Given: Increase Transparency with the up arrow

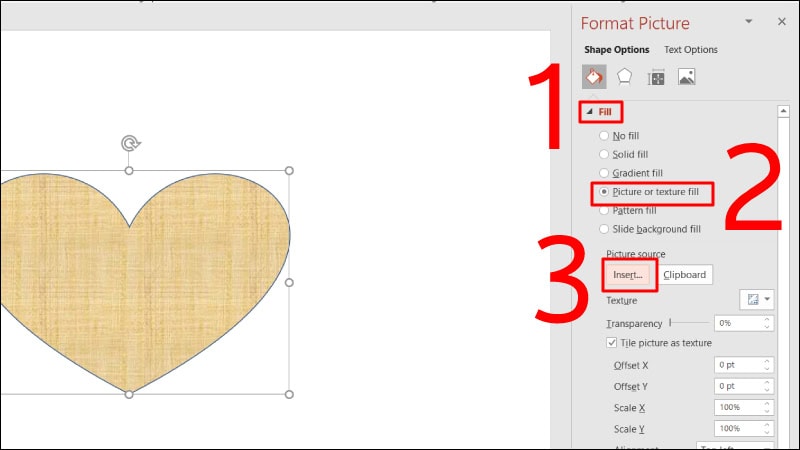Looking at the screenshot, I should [x=767, y=319].
